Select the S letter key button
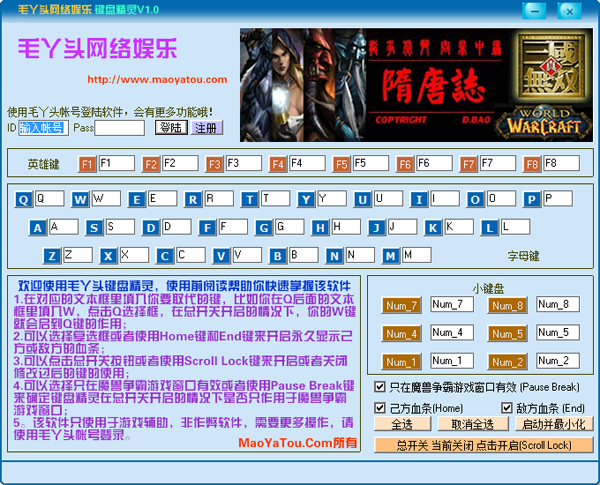Image resolution: width=600 pixels, height=485 pixels. pyautogui.click(x=94, y=228)
